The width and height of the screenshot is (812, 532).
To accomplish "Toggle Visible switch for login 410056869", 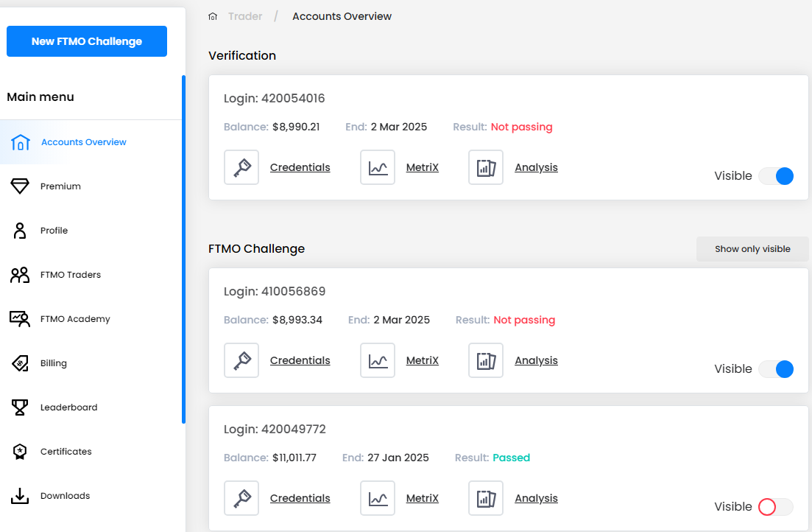I will [x=776, y=369].
